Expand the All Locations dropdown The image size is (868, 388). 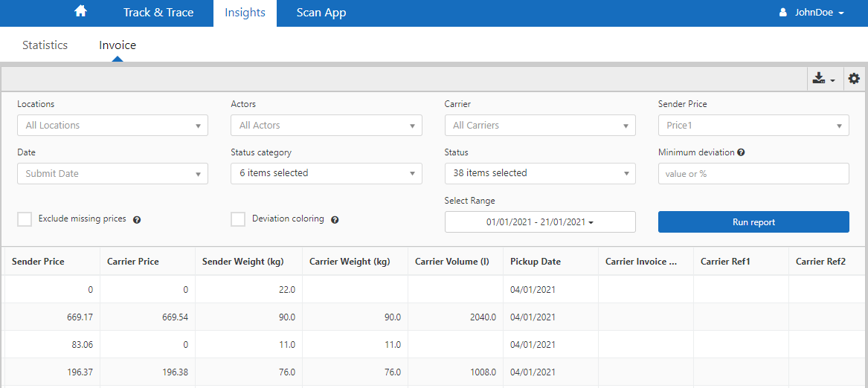coord(112,126)
